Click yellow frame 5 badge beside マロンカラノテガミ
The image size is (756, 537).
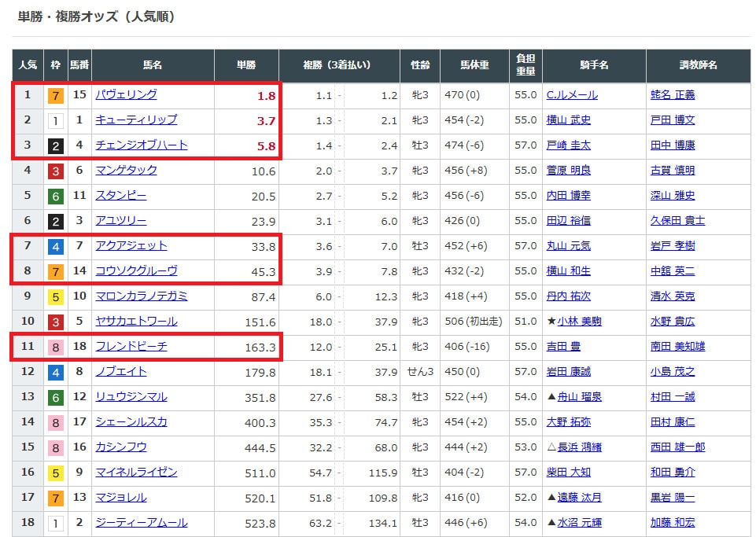pyautogui.click(x=55, y=296)
